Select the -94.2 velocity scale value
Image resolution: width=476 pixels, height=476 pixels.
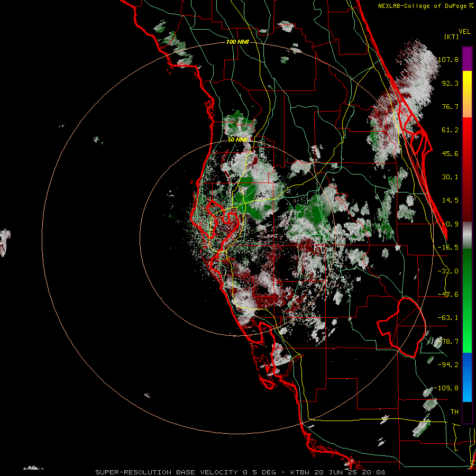pos(448,364)
